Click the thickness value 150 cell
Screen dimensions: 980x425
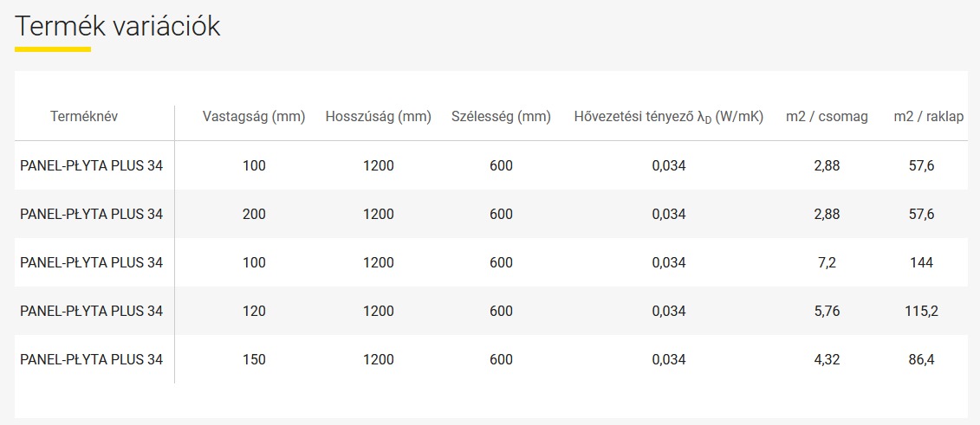coord(254,359)
